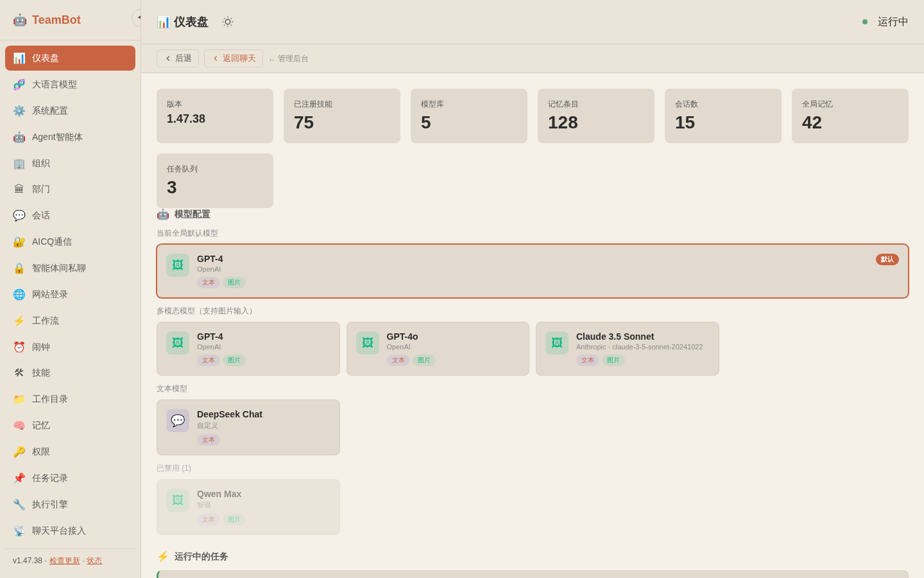The height and width of the screenshot is (578, 924).
Task: Click the 权限 key icon
Action: (x=19, y=451)
